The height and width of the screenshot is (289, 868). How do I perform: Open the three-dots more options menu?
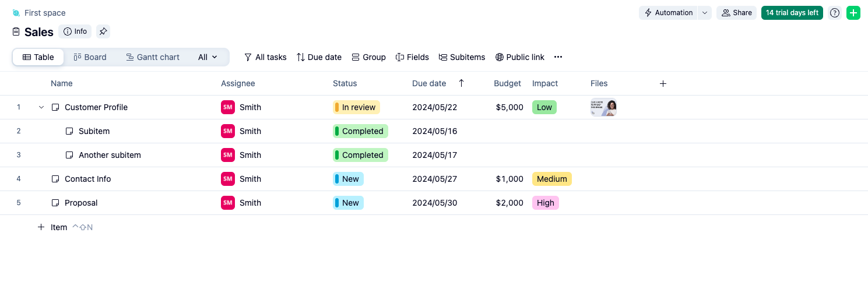click(558, 57)
